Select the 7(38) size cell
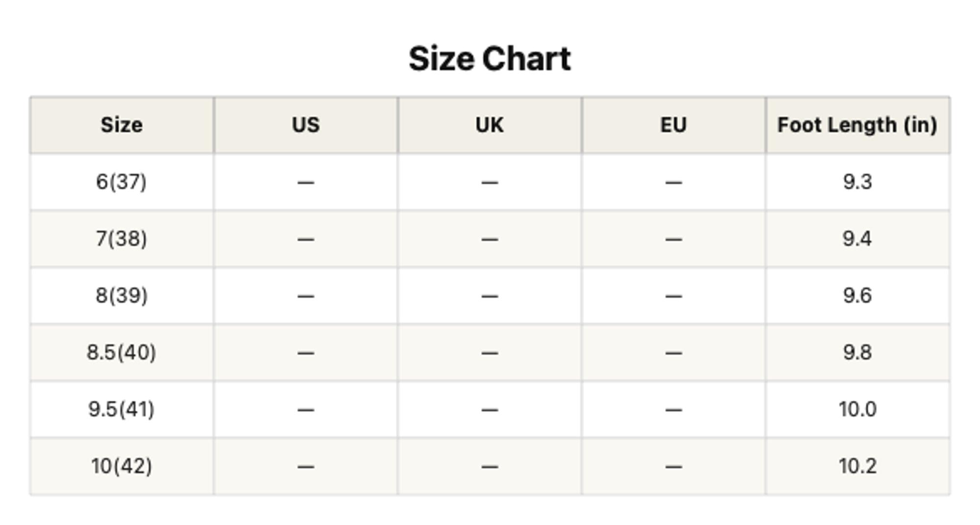 tap(122, 239)
